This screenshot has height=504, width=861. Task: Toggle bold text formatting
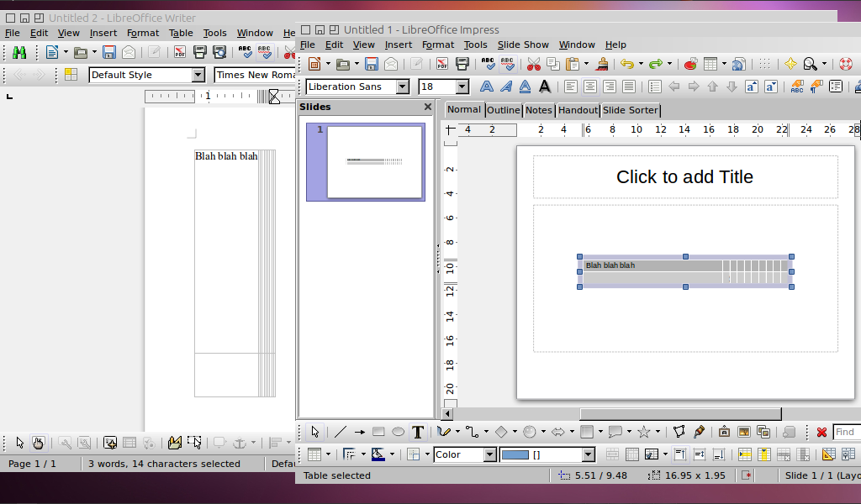(x=488, y=87)
